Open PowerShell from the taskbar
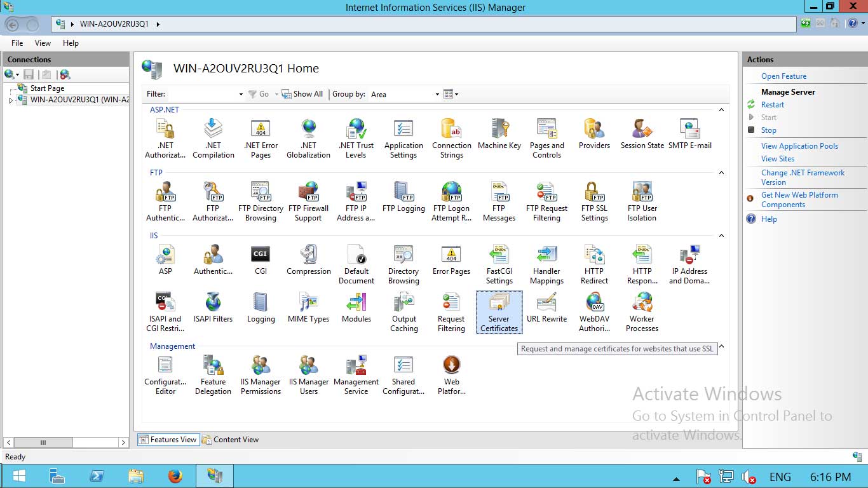This screenshot has height=488, width=868. [97, 477]
